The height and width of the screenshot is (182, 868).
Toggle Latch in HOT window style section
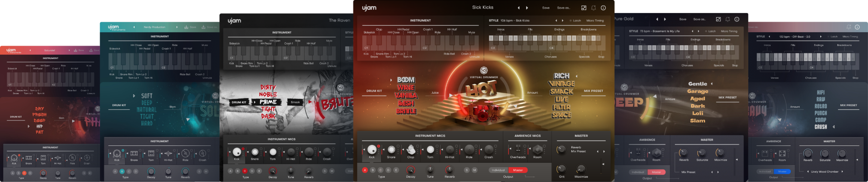[x=575, y=21]
